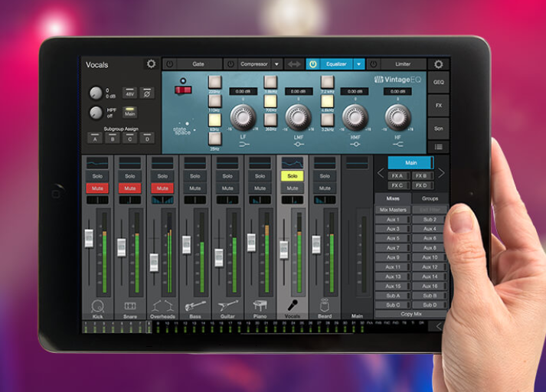Toggle Limiter power icon
Image resolution: width=546 pixels, height=392 pixels.
point(373,64)
